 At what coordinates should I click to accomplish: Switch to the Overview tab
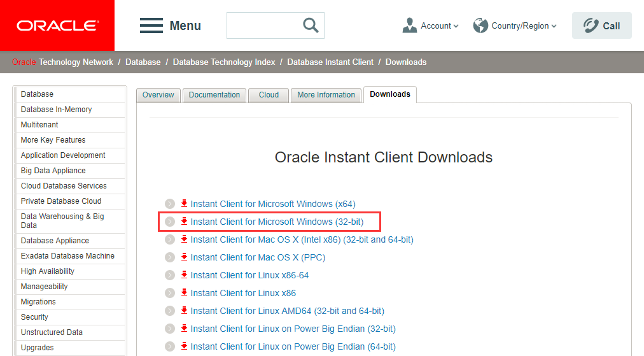[158, 95]
